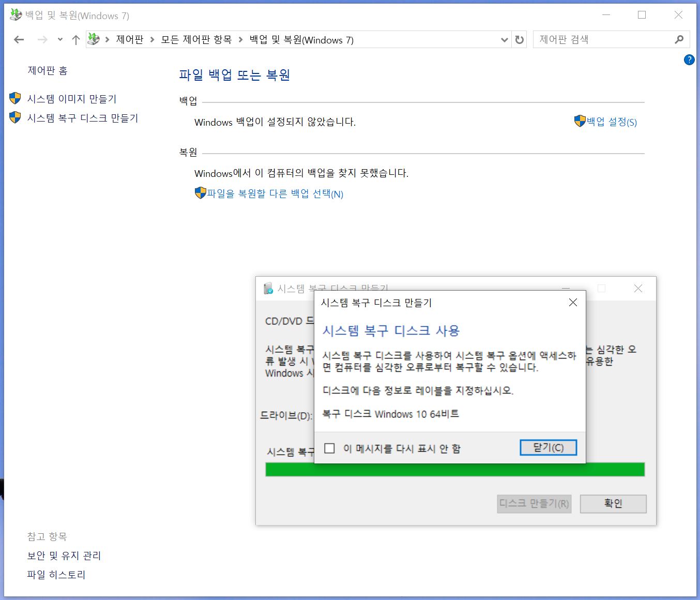The image size is (700, 600).
Task: Open 백업 설정(S) link
Action: tap(612, 122)
